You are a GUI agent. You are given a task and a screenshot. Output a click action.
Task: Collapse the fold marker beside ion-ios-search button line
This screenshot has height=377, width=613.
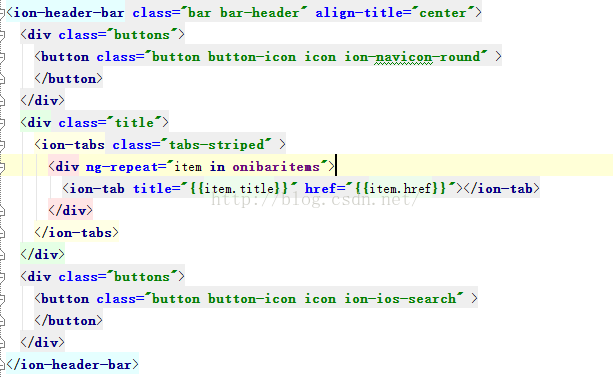[2, 299]
